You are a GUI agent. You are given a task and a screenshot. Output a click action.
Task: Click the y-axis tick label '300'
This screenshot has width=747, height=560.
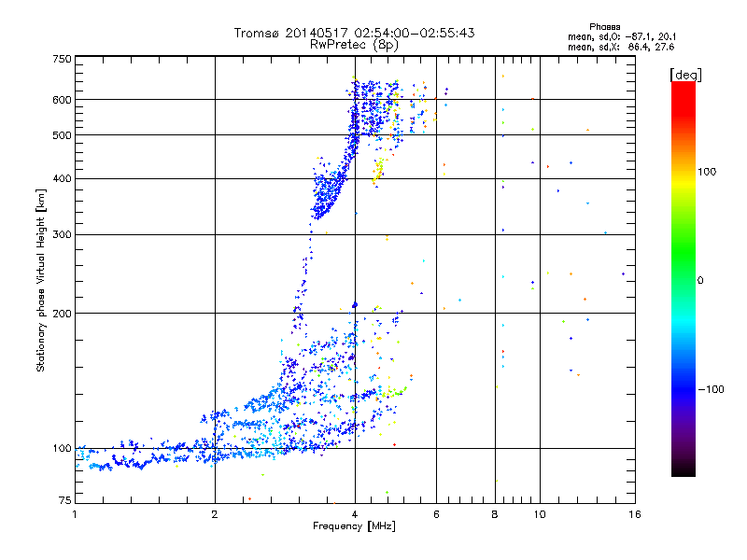pos(62,234)
